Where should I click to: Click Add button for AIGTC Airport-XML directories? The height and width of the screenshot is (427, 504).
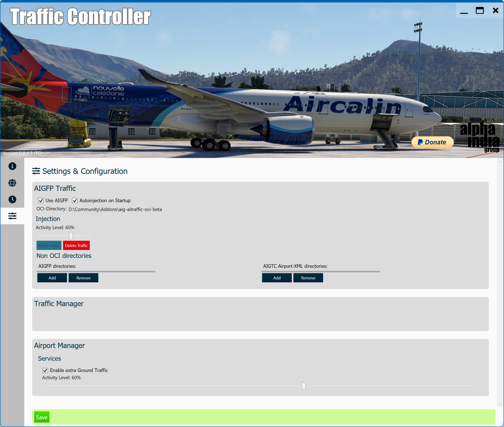pyautogui.click(x=277, y=278)
